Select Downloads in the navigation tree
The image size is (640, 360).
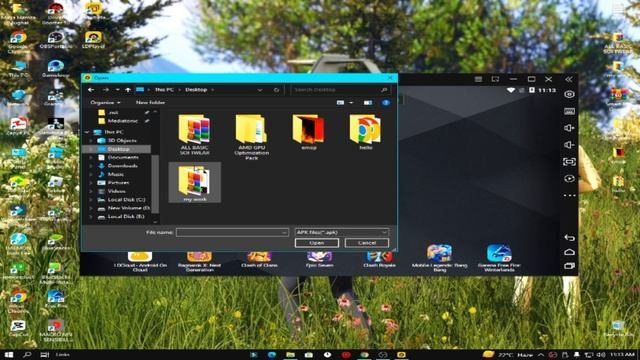click(x=122, y=166)
